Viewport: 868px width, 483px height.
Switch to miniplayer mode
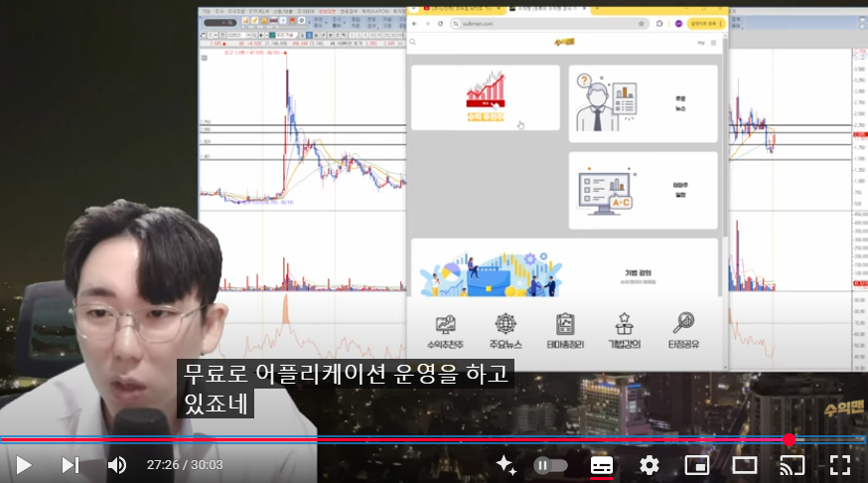coord(697,465)
